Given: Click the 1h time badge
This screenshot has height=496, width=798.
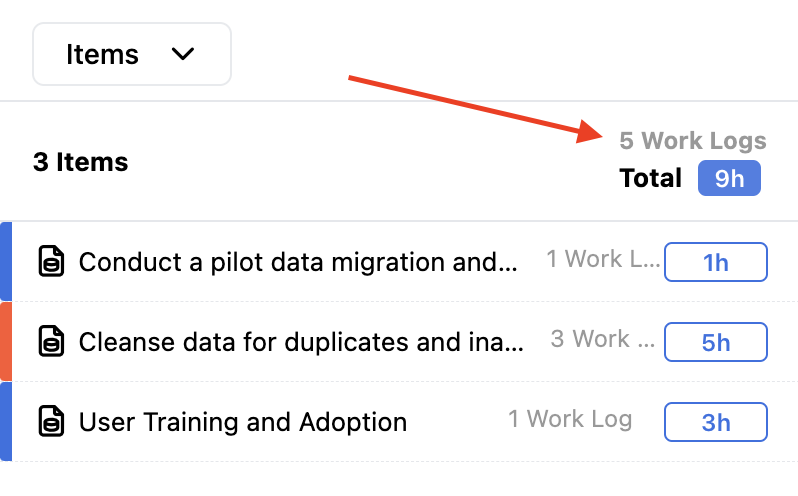Looking at the screenshot, I should pos(716,262).
